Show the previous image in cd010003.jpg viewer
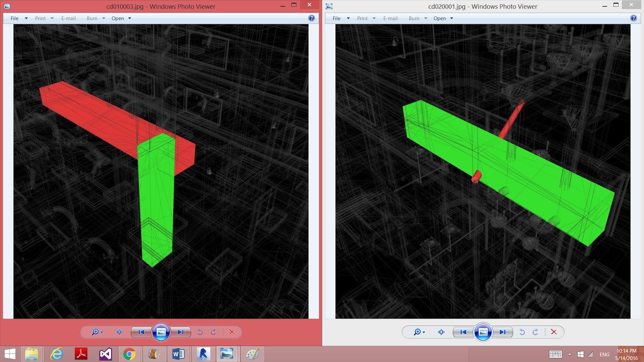The height and width of the screenshot is (362, 644). tap(140, 332)
